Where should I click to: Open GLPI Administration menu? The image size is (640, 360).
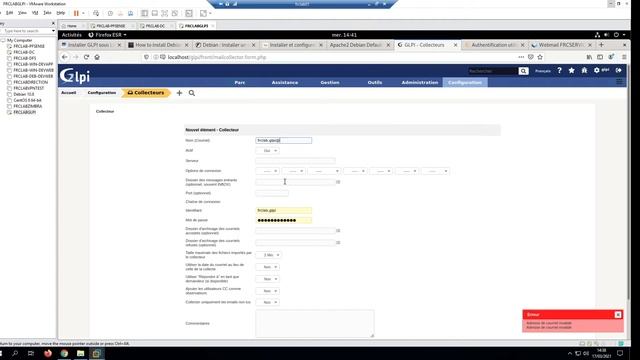[420, 82]
